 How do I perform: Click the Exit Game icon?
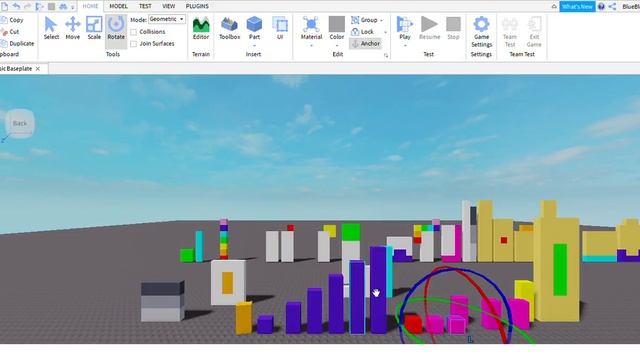tap(534, 24)
